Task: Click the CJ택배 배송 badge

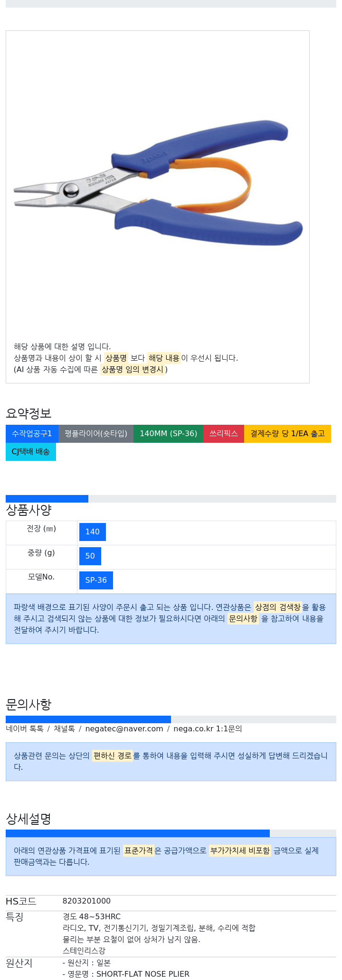Action: coord(31,452)
